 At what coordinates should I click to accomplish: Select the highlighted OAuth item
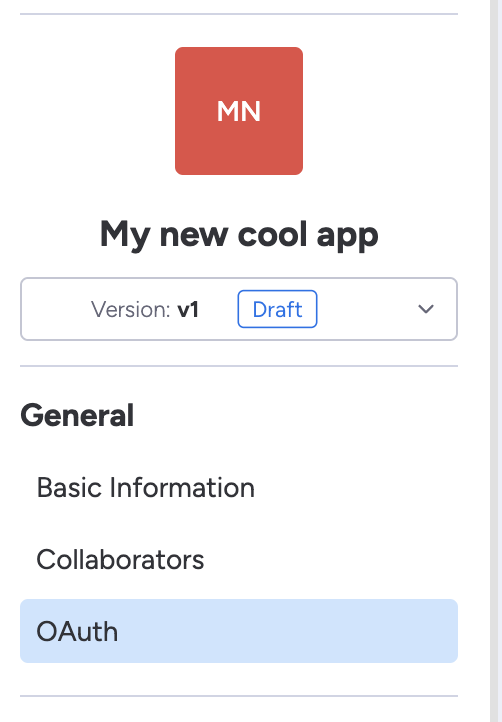click(x=239, y=631)
